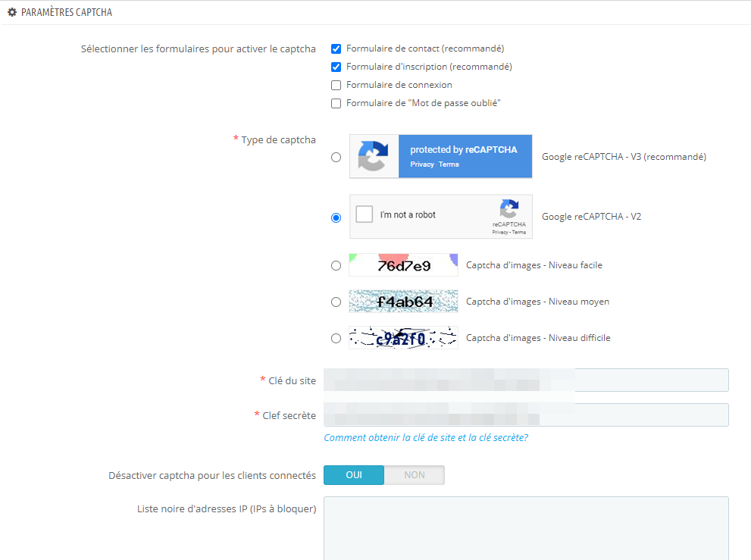Click the 76d7e9 captcha sample image
Screen dimensions: 751x560
[x=403, y=265]
